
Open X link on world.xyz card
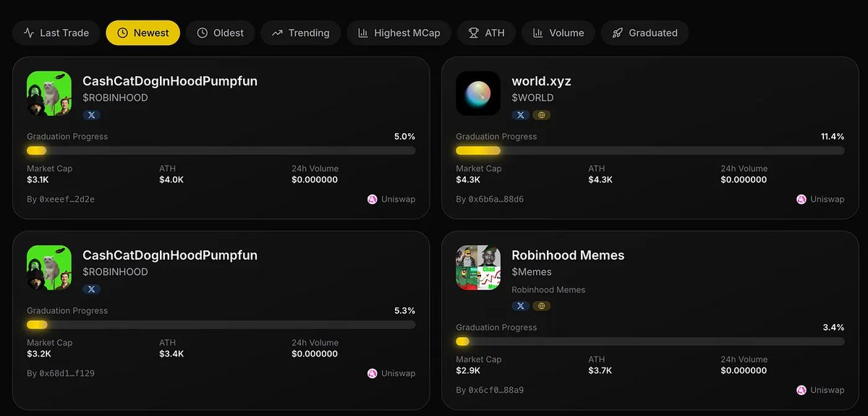tap(520, 114)
